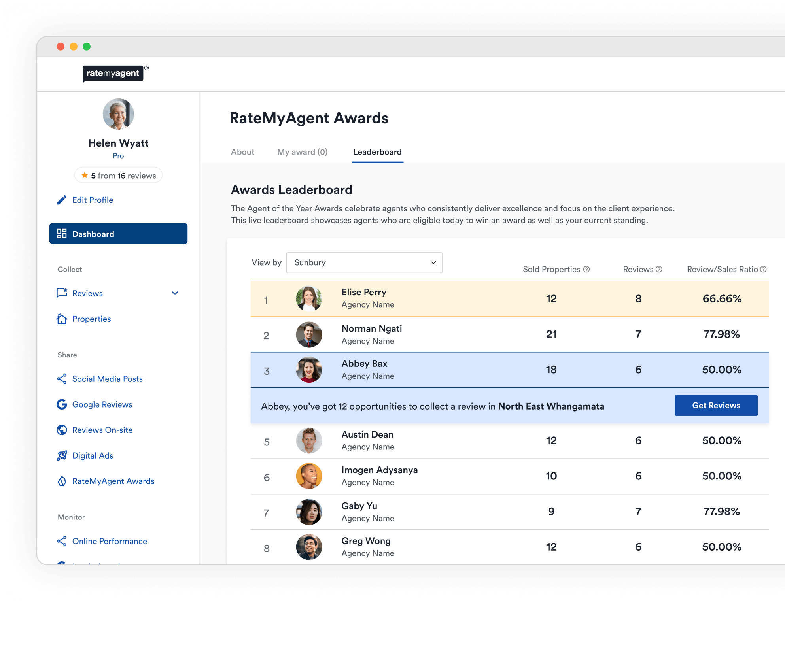This screenshot has height=672, width=785.
Task: Click the Reviews chat-star icon
Action: click(x=62, y=293)
